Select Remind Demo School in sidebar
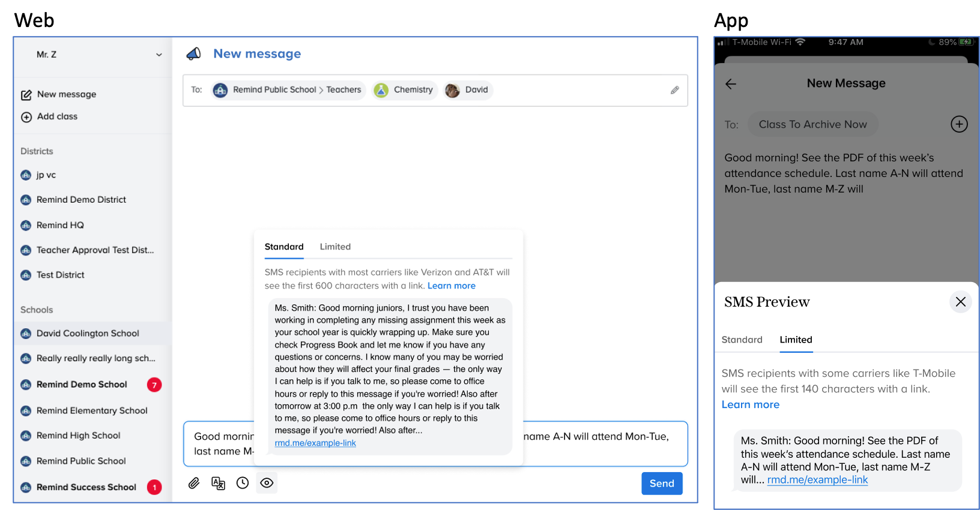This screenshot has height=510, width=980. pyautogui.click(x=82, y=385)
